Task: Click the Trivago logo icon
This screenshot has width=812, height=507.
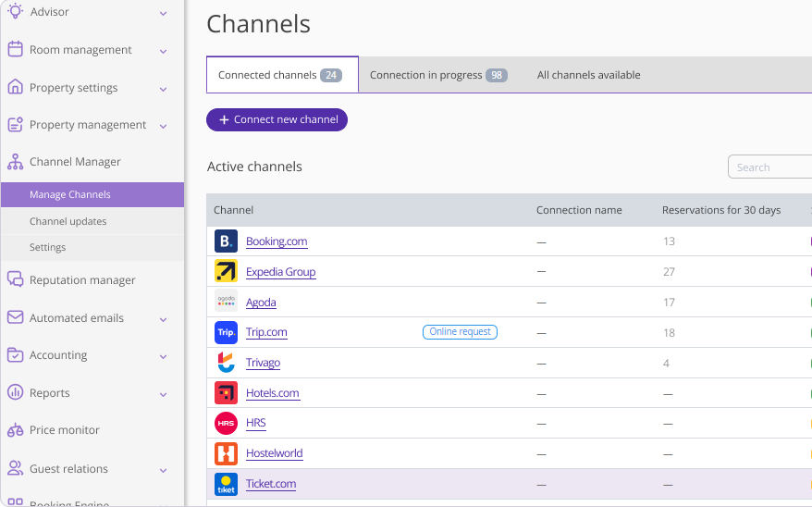Action: coord(226,363)
